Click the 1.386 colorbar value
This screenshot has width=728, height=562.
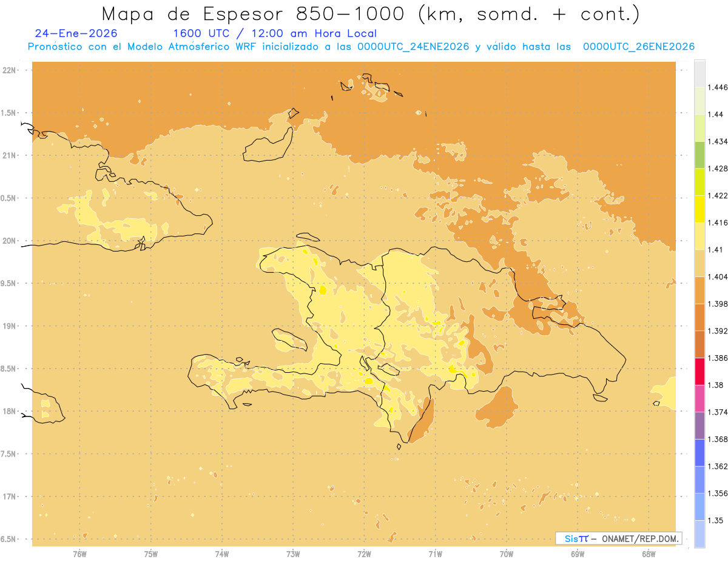(718, 358)
